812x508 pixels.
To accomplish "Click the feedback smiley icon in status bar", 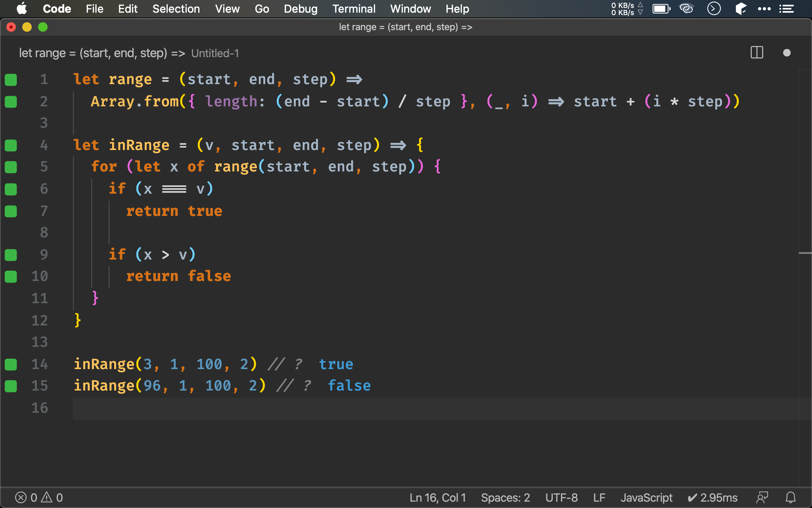I will pos(762,497).
